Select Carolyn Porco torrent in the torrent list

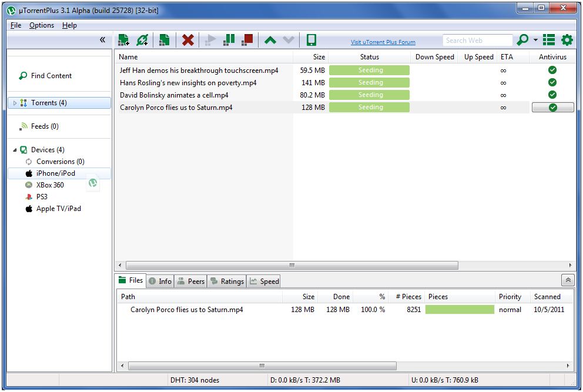(176, 108)
